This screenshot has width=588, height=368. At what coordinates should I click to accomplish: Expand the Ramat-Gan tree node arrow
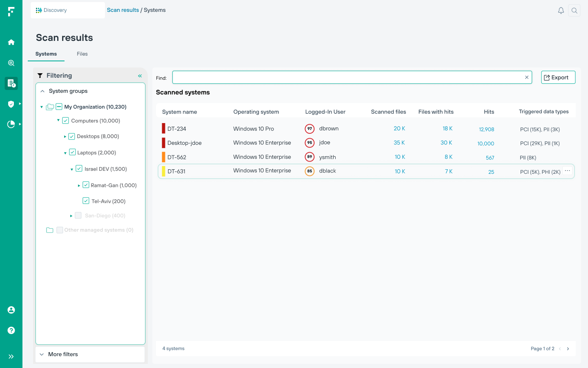[79, 186]
